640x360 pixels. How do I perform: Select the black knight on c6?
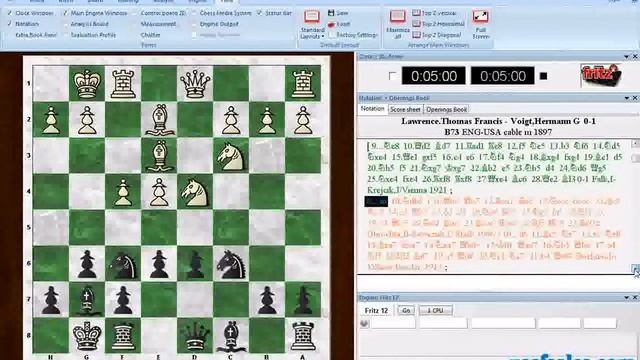pos(231,264)
